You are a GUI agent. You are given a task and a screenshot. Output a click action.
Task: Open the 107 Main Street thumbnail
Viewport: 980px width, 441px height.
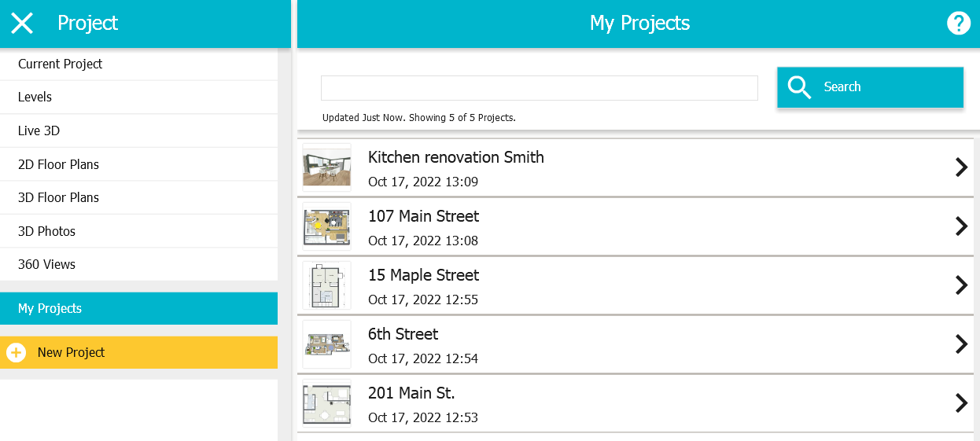pos(326,226)
